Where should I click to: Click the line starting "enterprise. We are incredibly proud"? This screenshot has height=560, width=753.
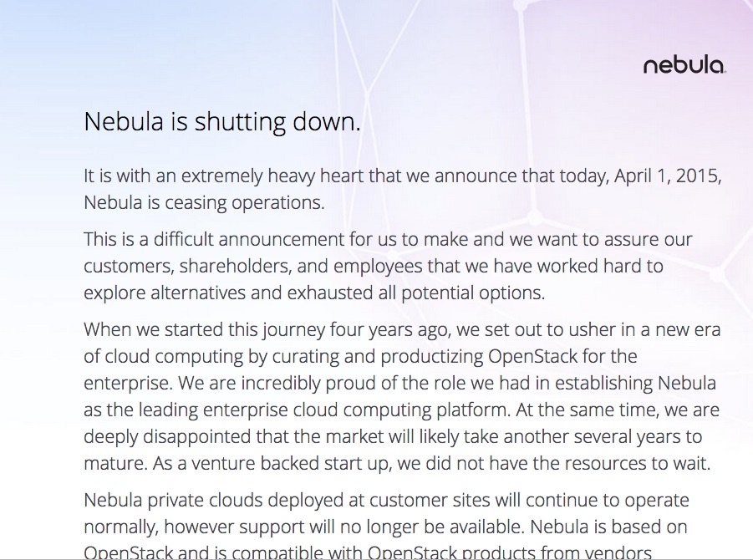(399, 384)
